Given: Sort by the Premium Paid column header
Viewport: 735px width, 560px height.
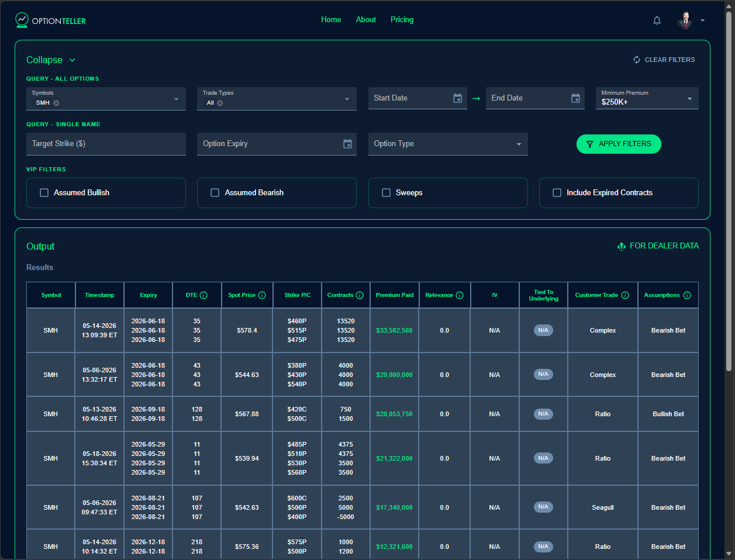Looking at the screenshot, I should (395, 295).
